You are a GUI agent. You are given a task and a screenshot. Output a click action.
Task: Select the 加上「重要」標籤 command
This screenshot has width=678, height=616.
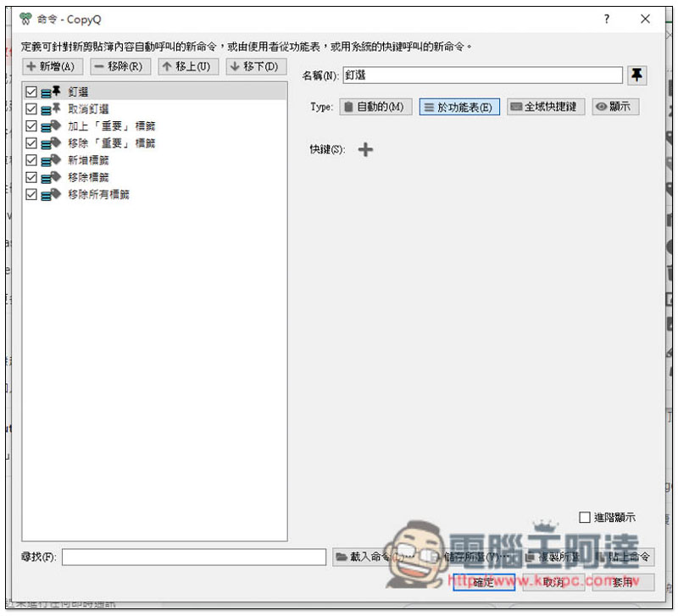click(x=155, y=126)
